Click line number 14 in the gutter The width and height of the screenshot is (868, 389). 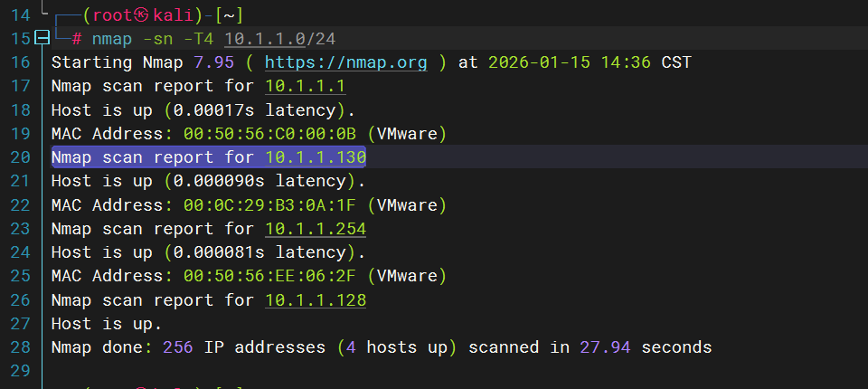coord(21,15)
